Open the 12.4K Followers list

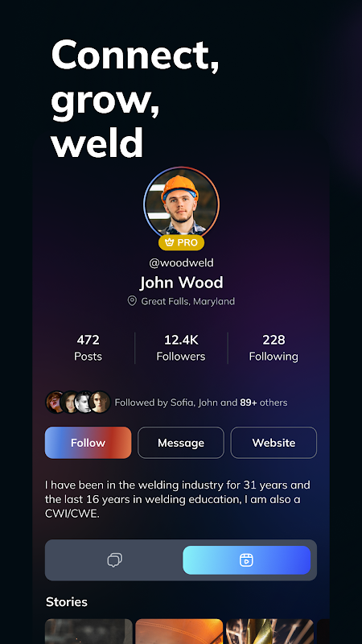181,348
